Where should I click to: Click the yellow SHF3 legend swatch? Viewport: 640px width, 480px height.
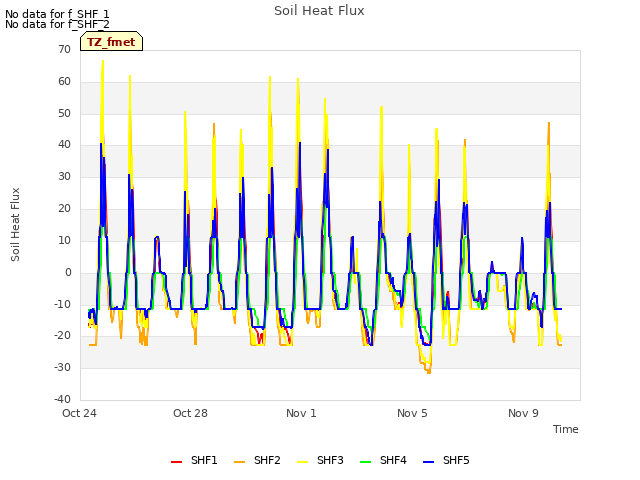(x=302, y=462)
